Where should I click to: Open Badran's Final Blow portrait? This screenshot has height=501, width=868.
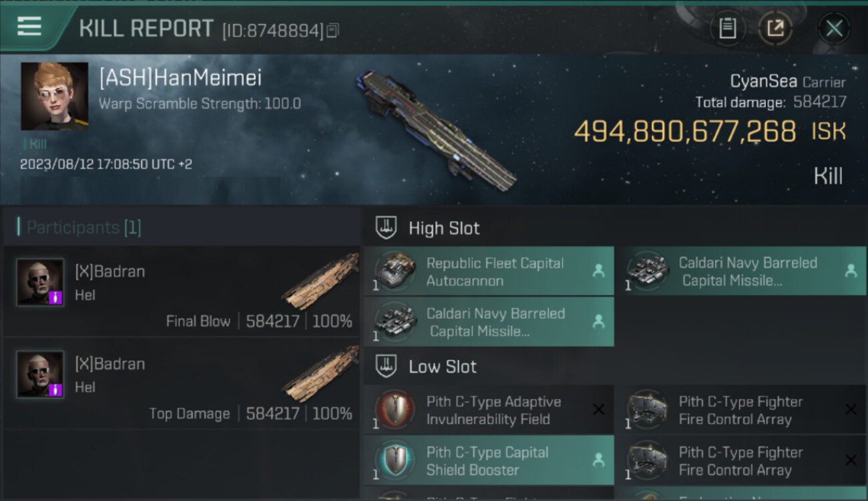coord(40,282)
